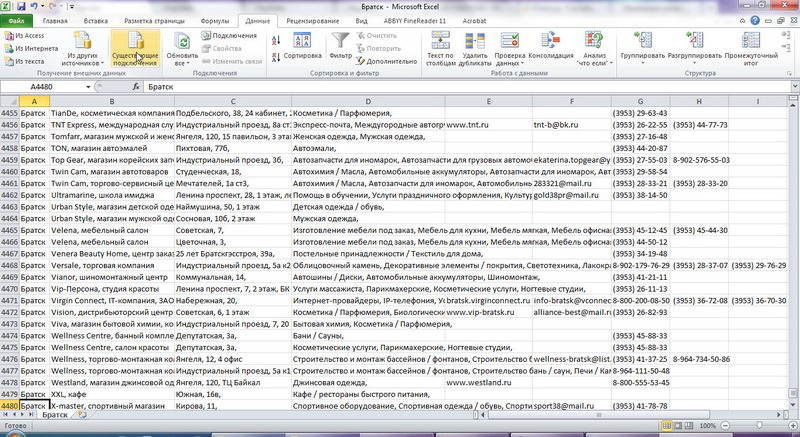
Task: Click the zoom slider handle
Action: pos(760,425)
